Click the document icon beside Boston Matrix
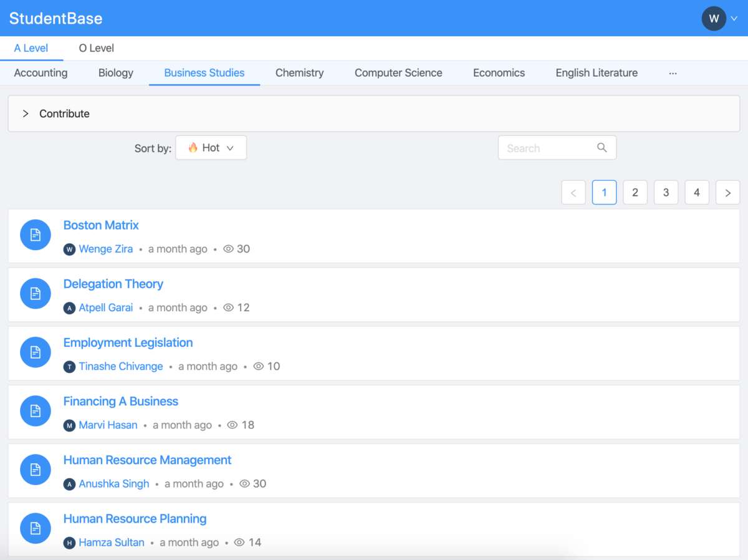 [36, 235]
